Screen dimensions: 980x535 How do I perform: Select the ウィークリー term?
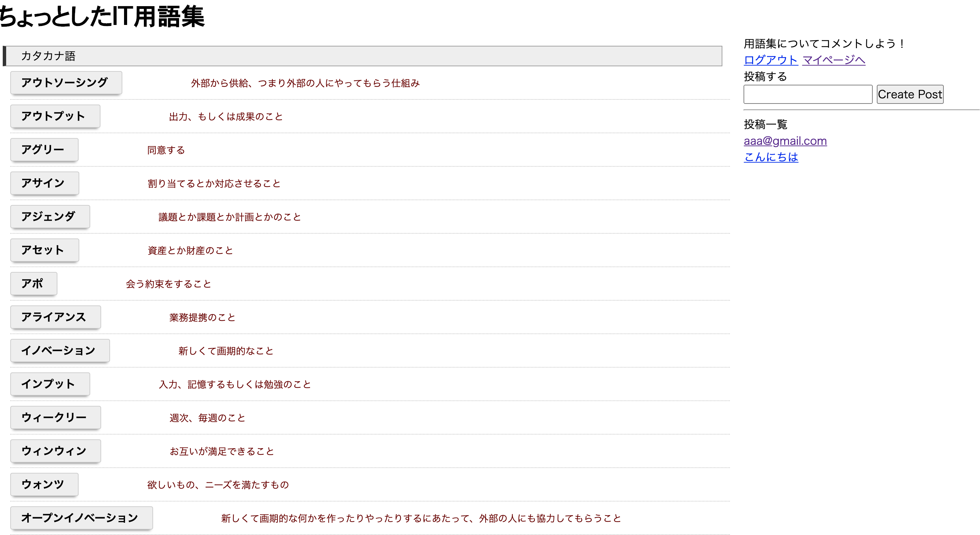coord(55,417)
